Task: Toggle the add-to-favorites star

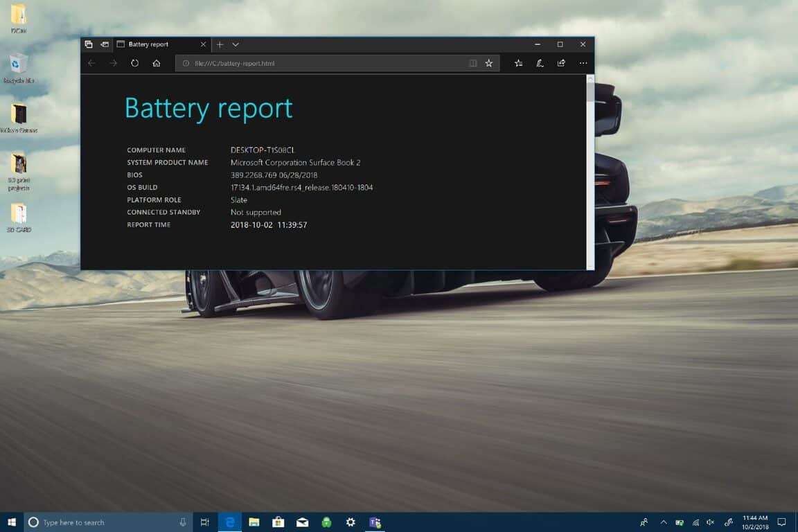Action: [x=489, y=63]
